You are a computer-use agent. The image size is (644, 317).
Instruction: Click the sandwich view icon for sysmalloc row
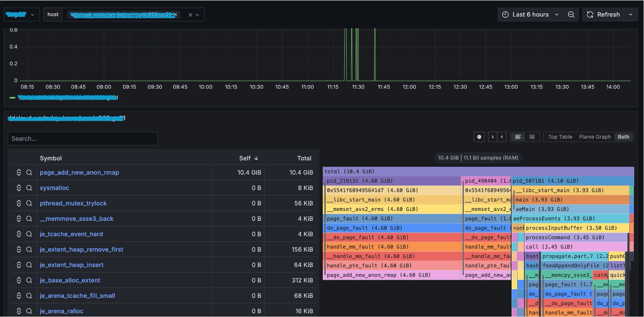(x=19, y=188)
